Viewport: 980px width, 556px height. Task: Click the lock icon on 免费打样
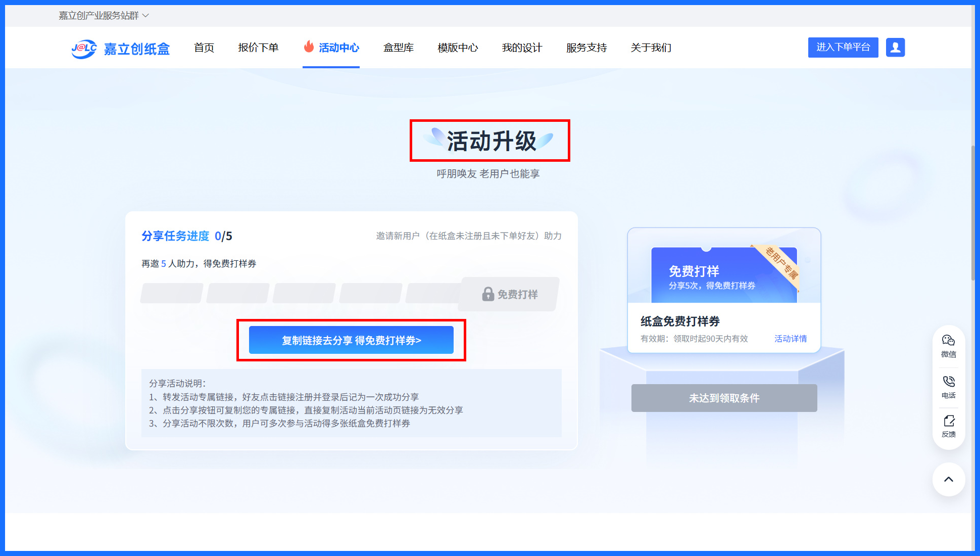(x=487, y=294)
